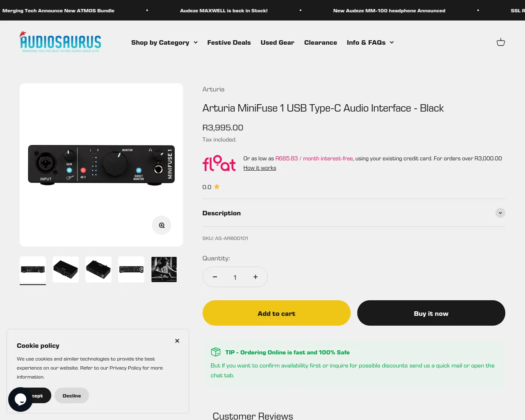
Task: Click the float payment logo
Action: tap(219, 163)
